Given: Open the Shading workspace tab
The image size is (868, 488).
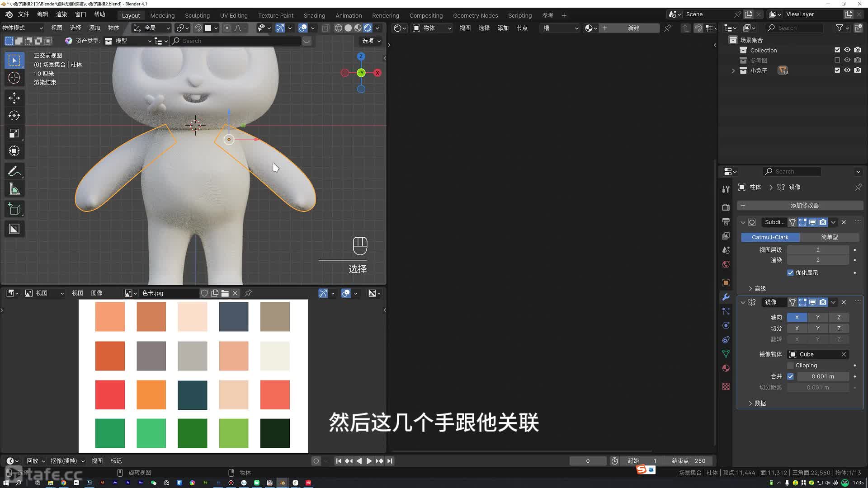Looking at the screenshot, I should (314, 15).
